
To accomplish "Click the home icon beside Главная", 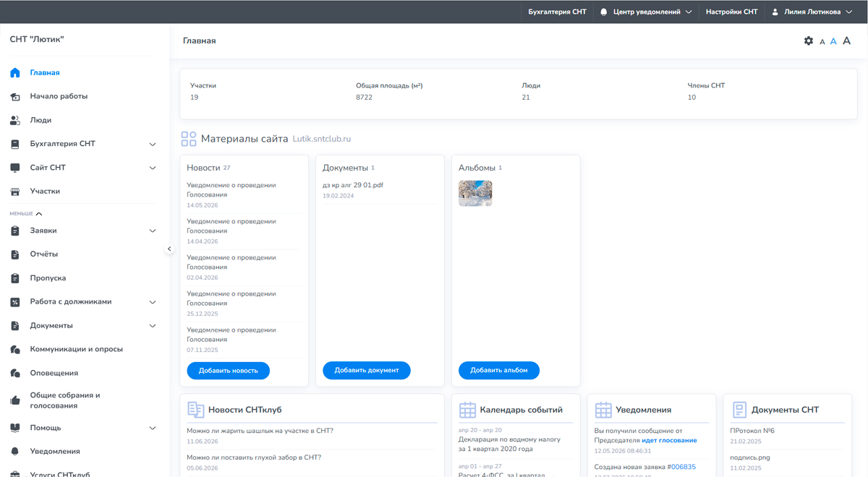I will click(x=15, y=73).
